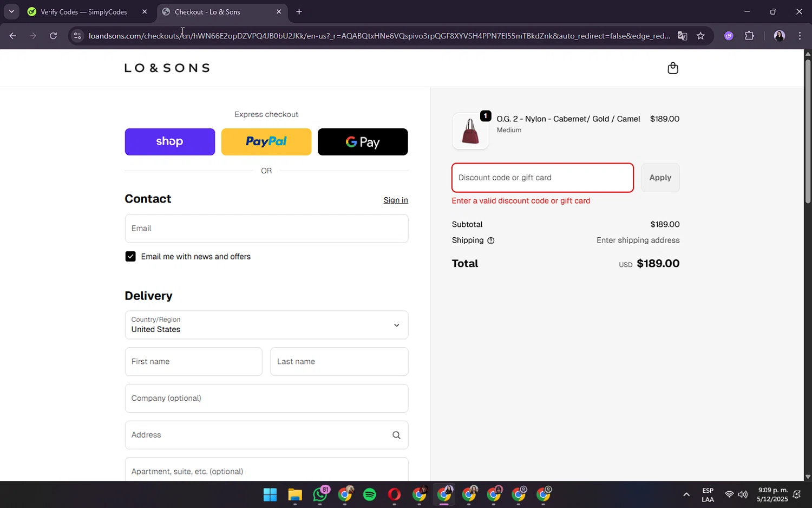Open File Explorer from taskbar
The image size is (812, 508).
point(294,494)
